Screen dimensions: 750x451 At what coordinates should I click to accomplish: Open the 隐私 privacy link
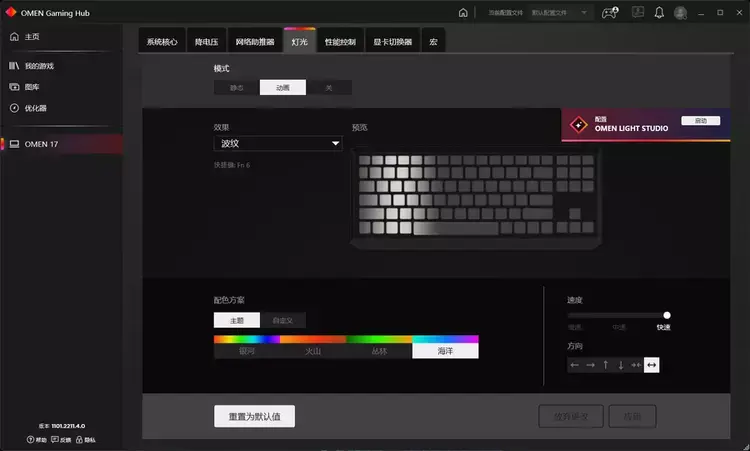[86, 440]
